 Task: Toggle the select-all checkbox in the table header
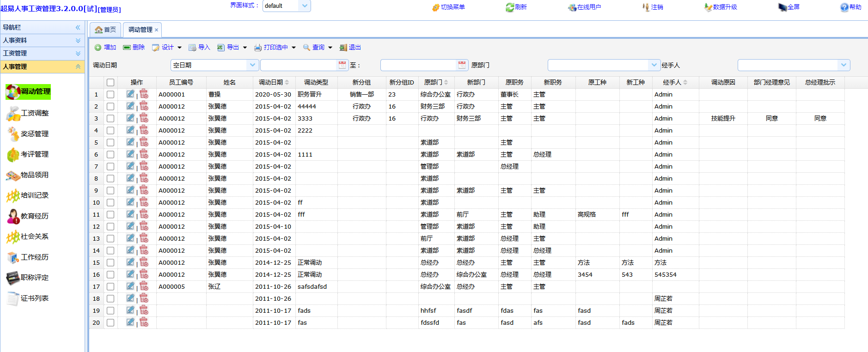click(110, 82)
